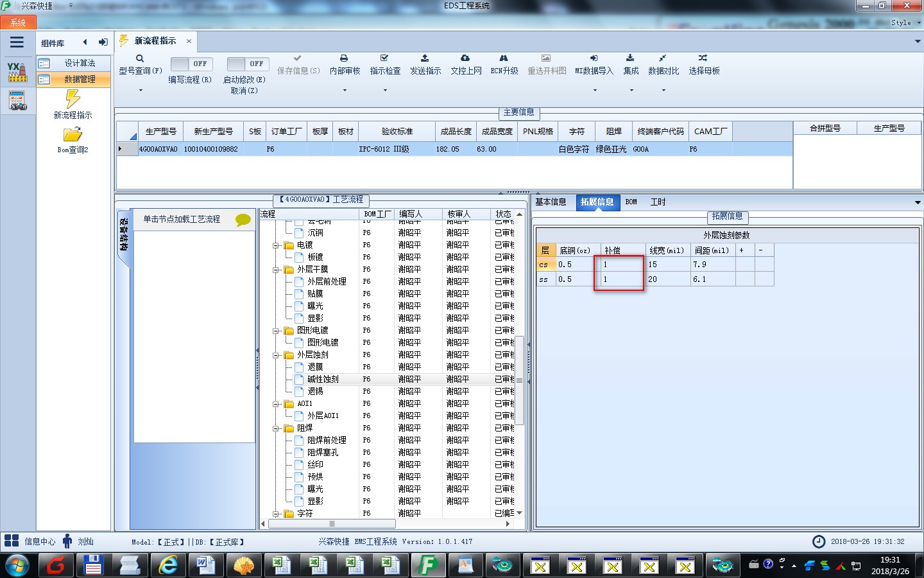
Task: Open the Bom查询2 folder icon
Action: tap(73, 134)
